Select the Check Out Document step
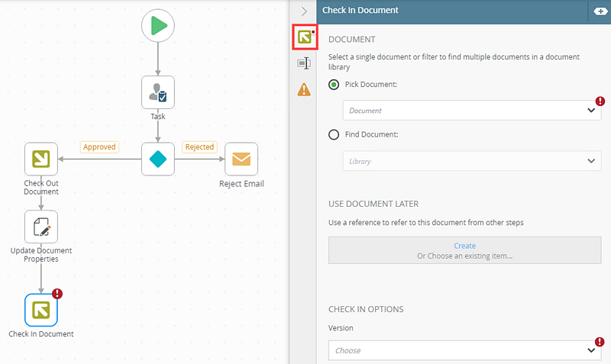Screen dimensions: 611x364 click(x=41, y=159)
